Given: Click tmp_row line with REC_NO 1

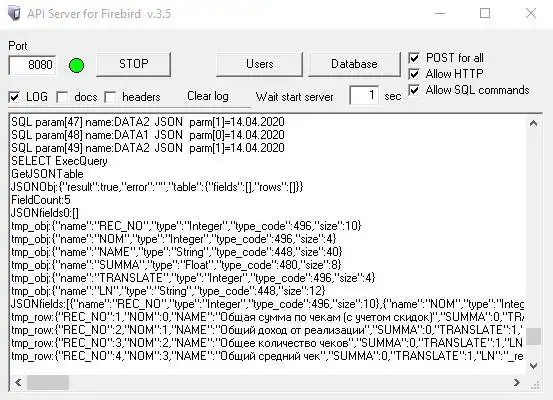Looking at the screenshot, I should 267,317.
